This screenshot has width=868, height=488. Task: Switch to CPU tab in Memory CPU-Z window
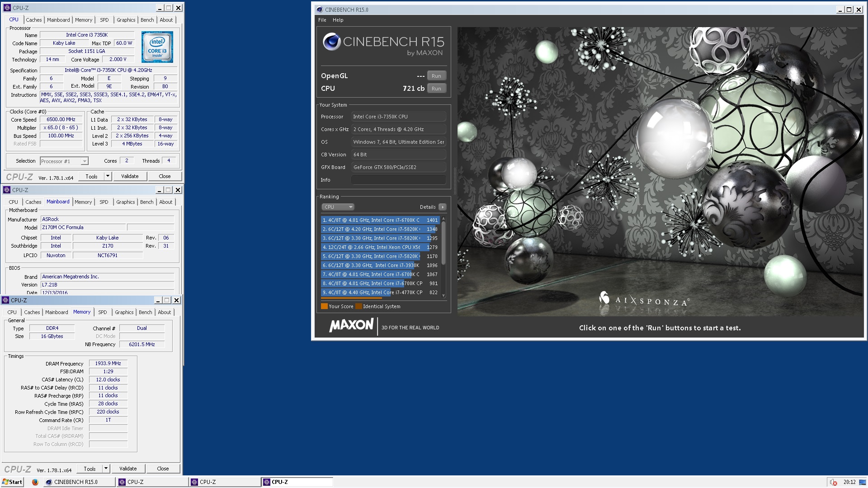(x=12, y=312)
